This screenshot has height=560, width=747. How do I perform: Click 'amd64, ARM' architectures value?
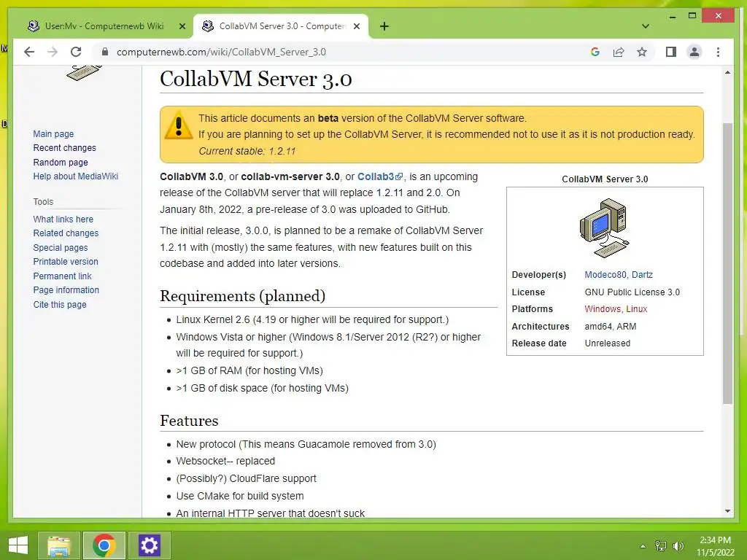pos(611,326)
